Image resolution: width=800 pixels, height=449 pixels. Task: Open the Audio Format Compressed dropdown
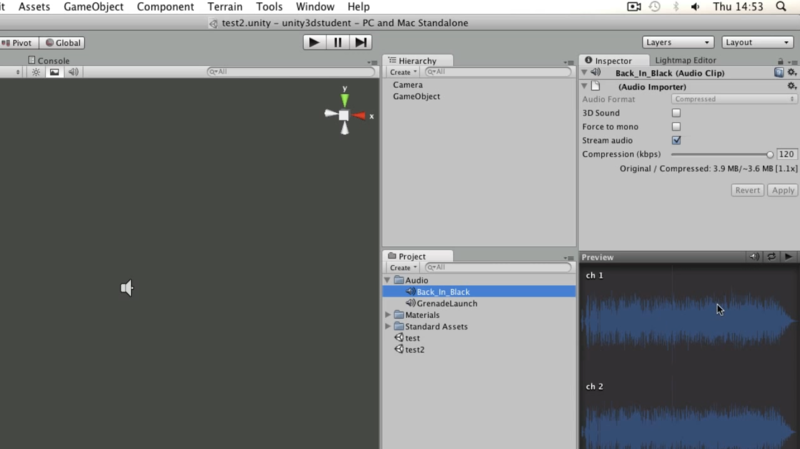pos(734,99)
